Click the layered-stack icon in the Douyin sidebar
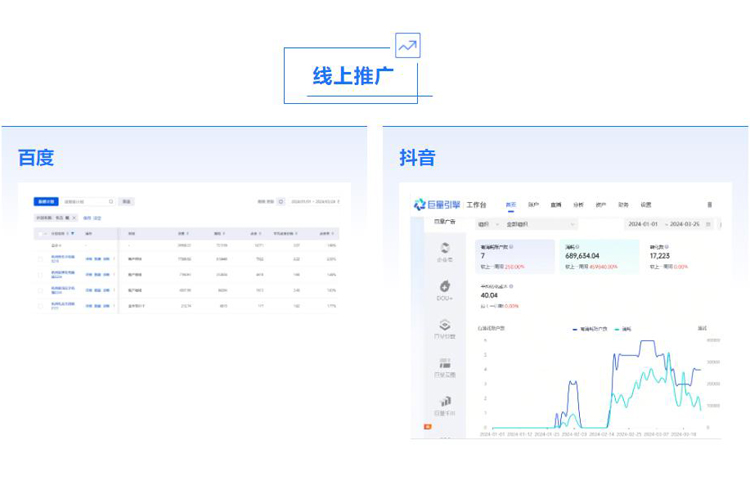Viewport: 750px width, 490px height. [445, 325]
